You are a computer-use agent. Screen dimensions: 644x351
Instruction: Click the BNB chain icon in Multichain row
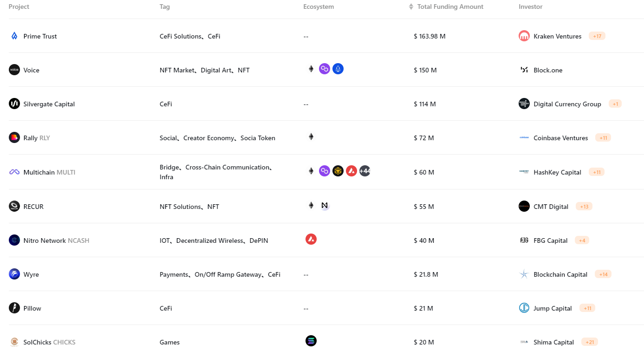click(x=338, y=171)
